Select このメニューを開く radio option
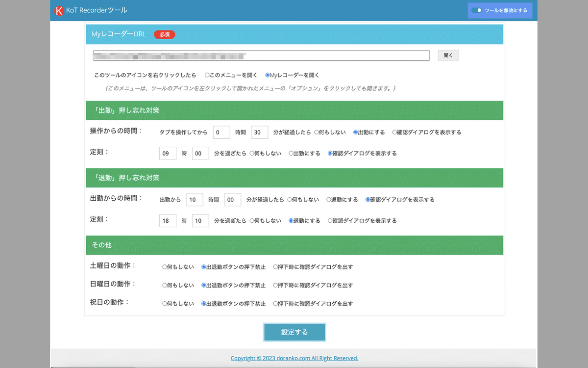The image size is (588, 368). coord(207,75)
